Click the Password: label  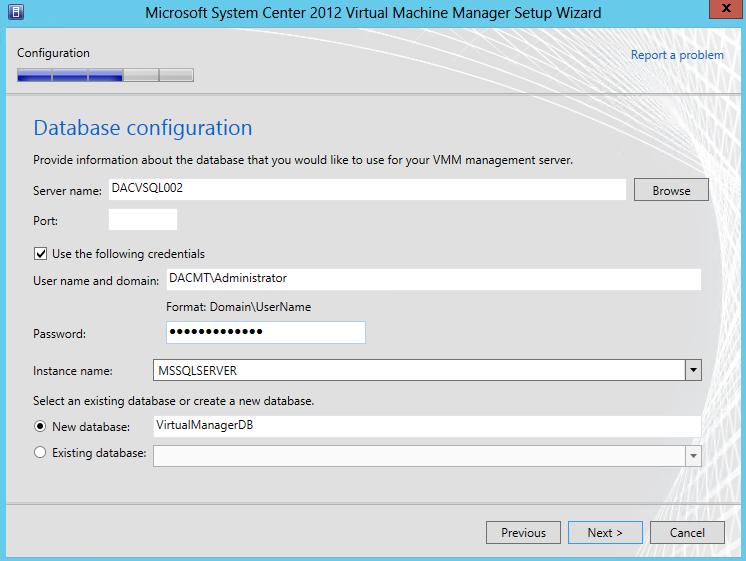pos(59,334)
